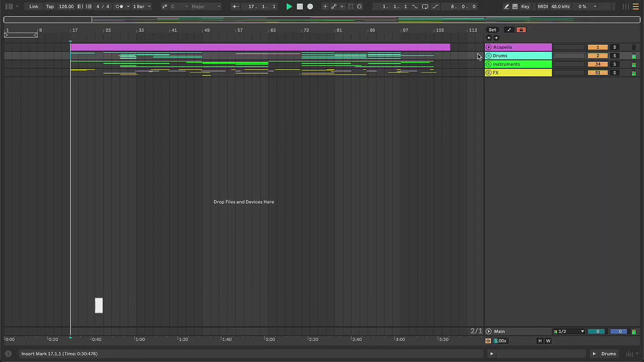Open the 1 Bar quantization dropdown
The height and width of the screenshot is (362, 644).
141,7
